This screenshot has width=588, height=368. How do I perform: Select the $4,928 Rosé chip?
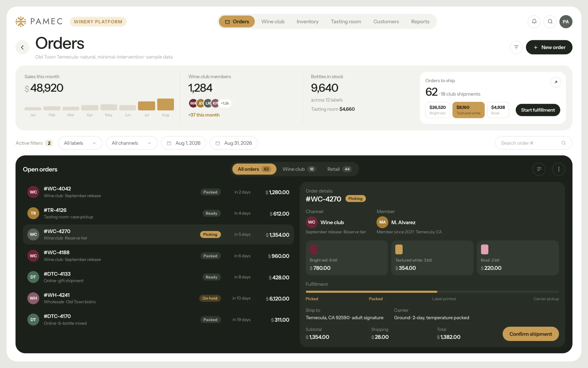[498, 110]
